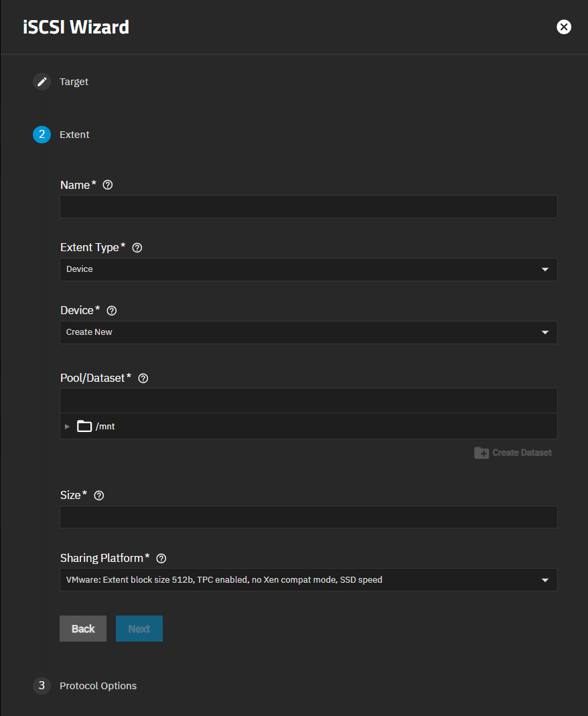This screenshot has width=588, height=716.
Task: Open help tooltip next to Name field
Action: click(107, 185)
